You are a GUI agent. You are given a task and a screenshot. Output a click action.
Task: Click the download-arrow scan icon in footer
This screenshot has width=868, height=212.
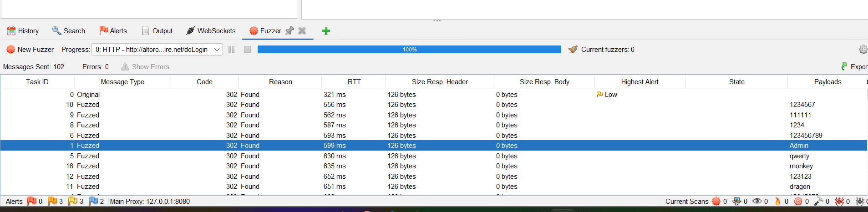pos(736,201)
